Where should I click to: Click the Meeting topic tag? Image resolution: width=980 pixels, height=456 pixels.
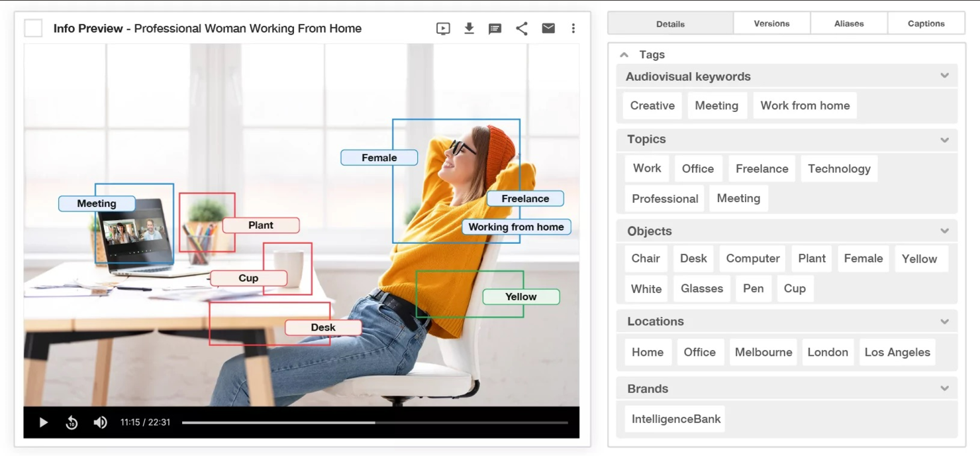pyautogui.click(x=738, y=198)
